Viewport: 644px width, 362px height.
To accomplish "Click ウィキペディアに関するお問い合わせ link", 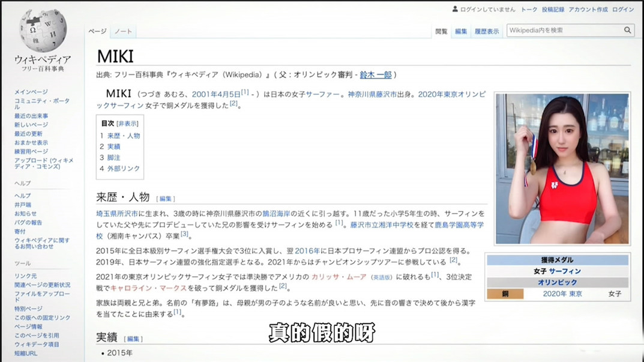I will click(x=42, y=243).
